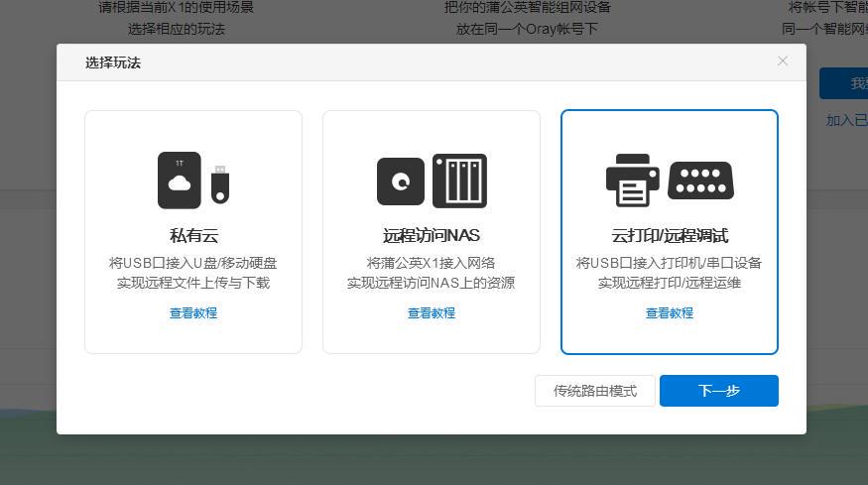
Task: Click the 下一步 button
Action: (x=719, y=391)
